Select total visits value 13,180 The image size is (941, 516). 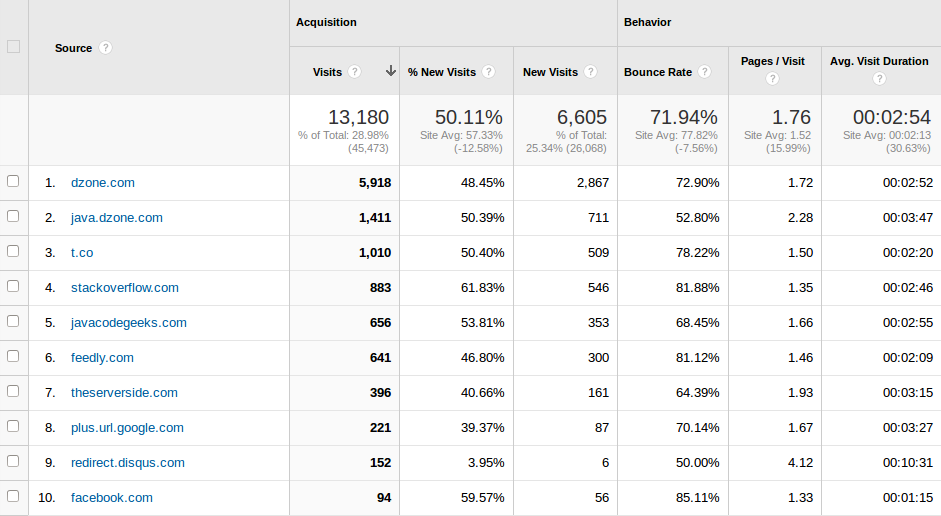point(358,117)
